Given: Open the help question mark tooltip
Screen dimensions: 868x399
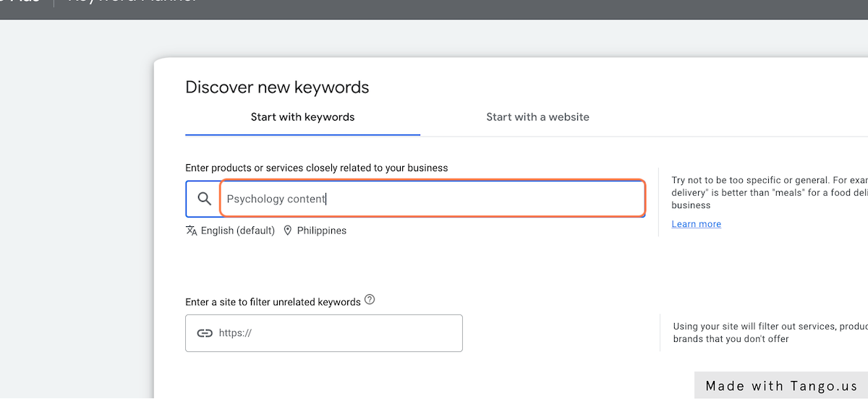Looking at the screenshot, I should coord(370,300).
